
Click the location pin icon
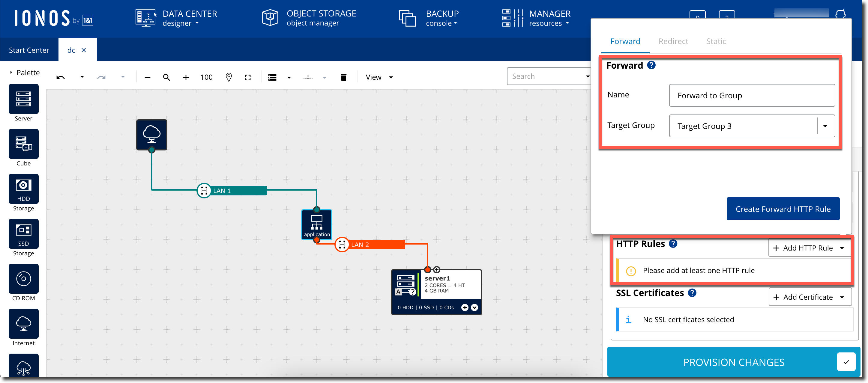(x=229, y=77)
